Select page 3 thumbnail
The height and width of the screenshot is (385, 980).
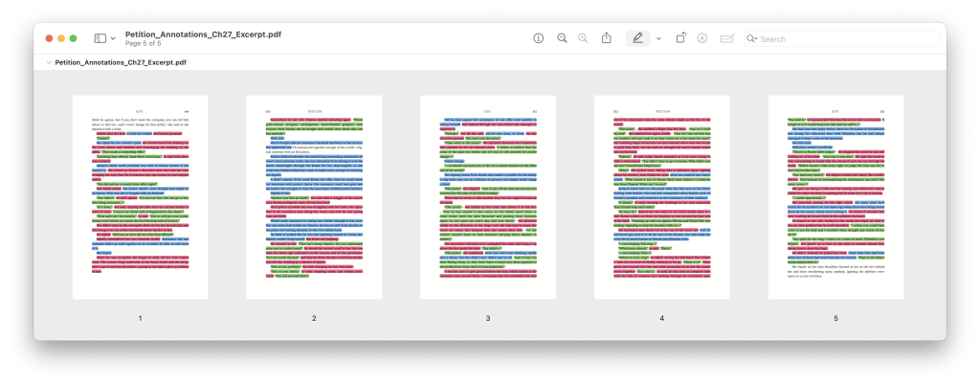point(488,197)
